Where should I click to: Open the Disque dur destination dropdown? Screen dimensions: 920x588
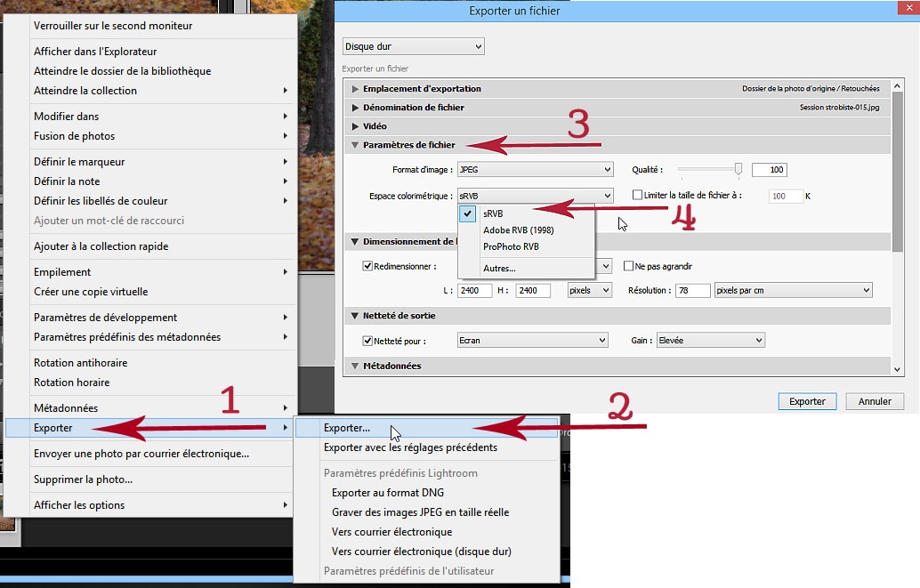tap(413, 46)
